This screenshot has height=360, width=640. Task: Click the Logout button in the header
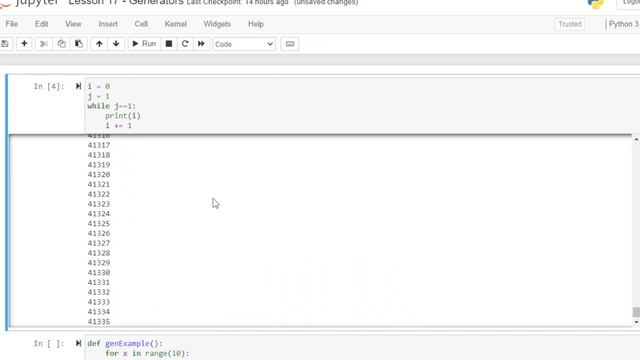pos(630,3)
